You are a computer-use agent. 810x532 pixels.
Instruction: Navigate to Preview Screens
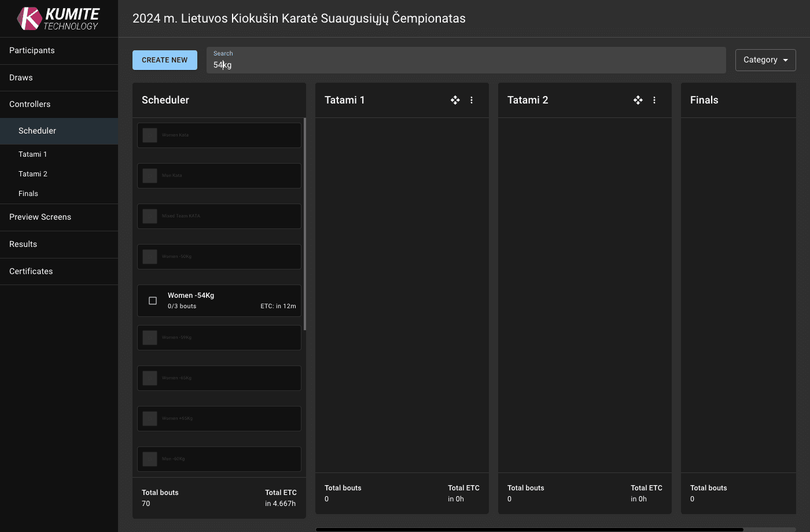[x=40, y=217]
